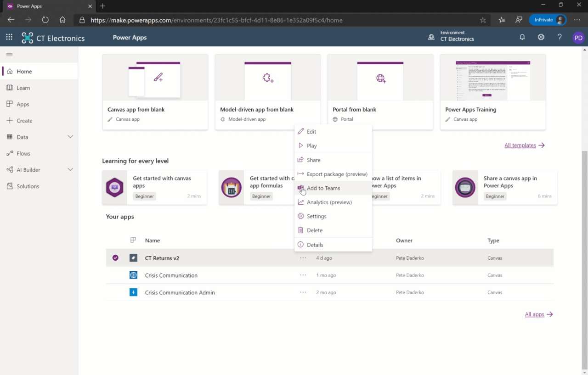The image size is (588, 375).
Task: Collapse the left navigation hamburger menu
Action: 9,55
